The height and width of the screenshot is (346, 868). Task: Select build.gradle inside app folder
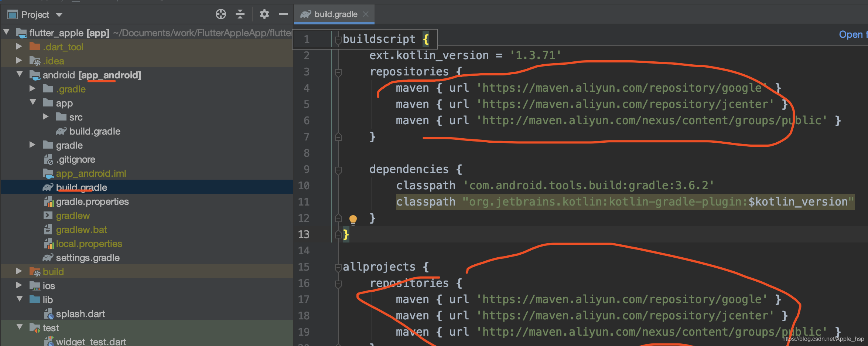(x=95, y=131)
